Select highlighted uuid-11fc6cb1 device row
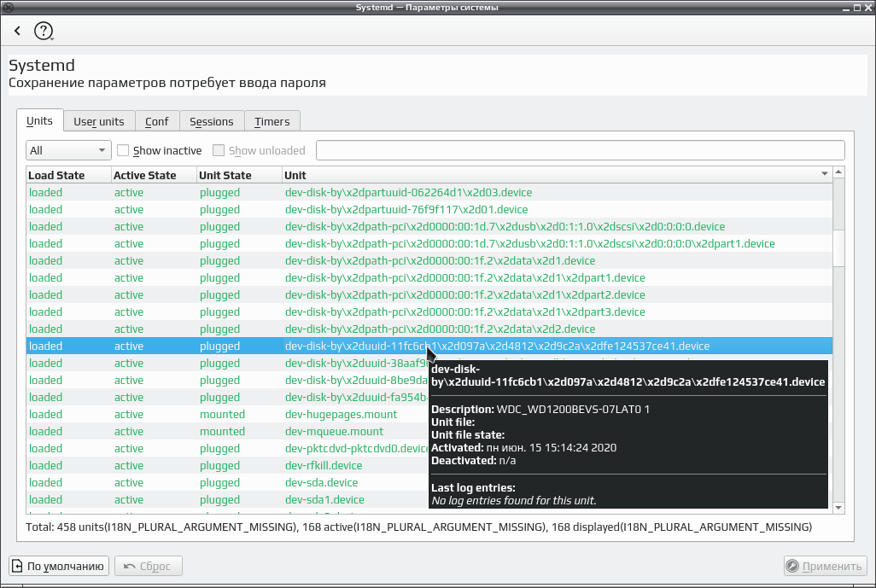The width and height of the screenshot is (876, 588). click(429, 346)
